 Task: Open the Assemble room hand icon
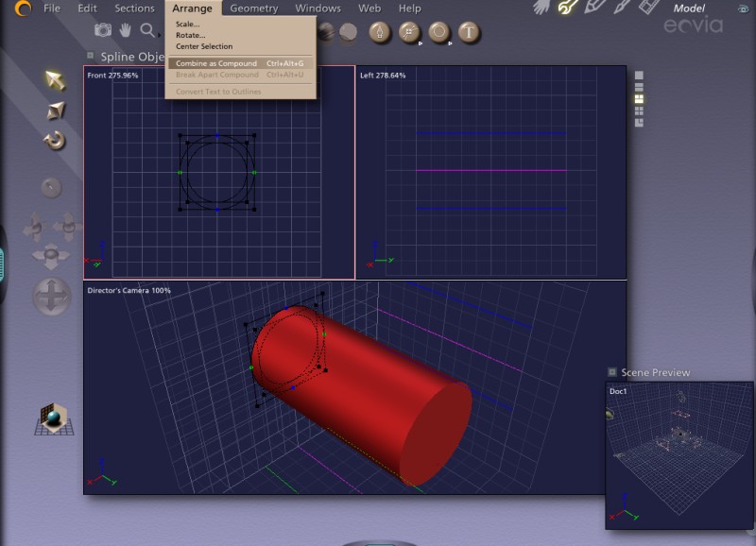click(x=541, y=8)
